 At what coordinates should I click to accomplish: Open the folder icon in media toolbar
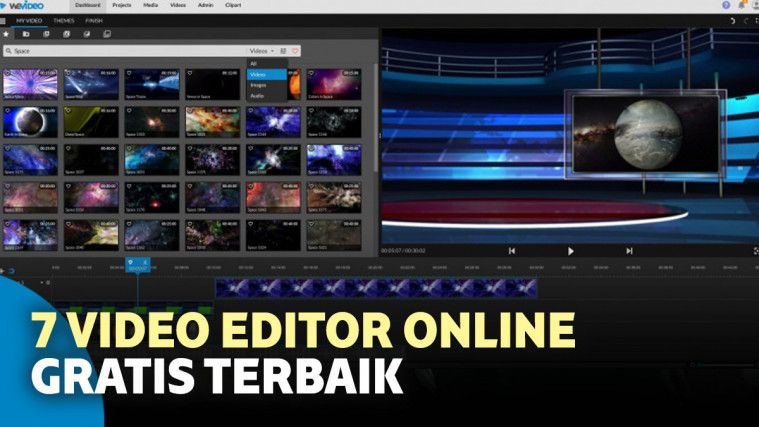click(x=26, y=34)
